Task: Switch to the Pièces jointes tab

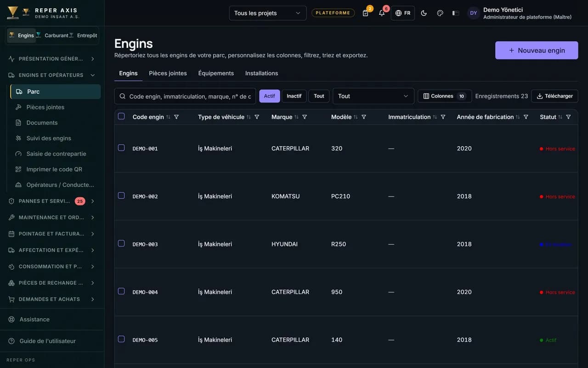Action: (168, 73)
